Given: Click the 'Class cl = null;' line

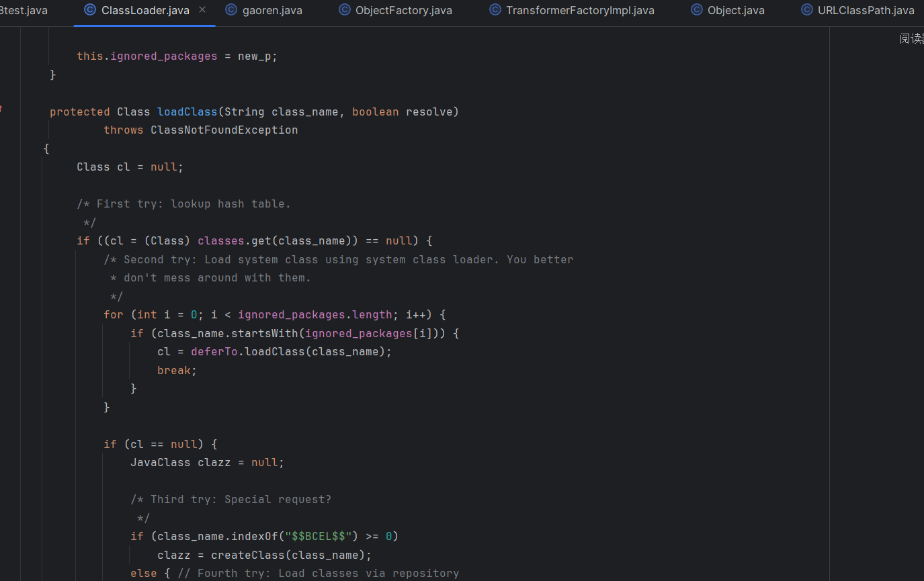Looking at the screenshot, I should click(130, 167).
